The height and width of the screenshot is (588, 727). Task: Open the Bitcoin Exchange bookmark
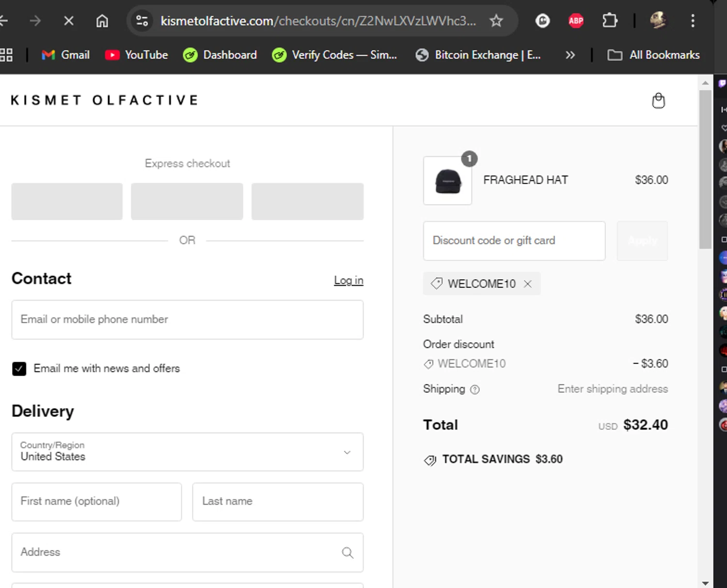[x=478, y=55]
